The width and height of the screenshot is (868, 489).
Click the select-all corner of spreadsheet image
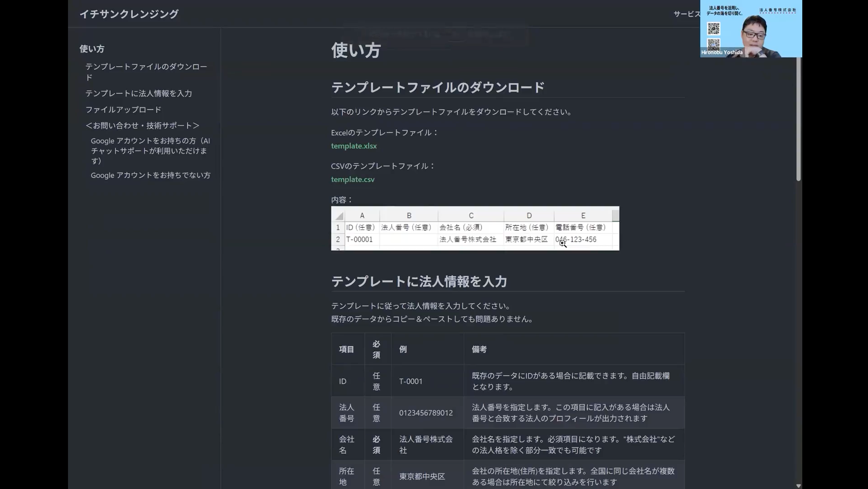click(338, 215)
